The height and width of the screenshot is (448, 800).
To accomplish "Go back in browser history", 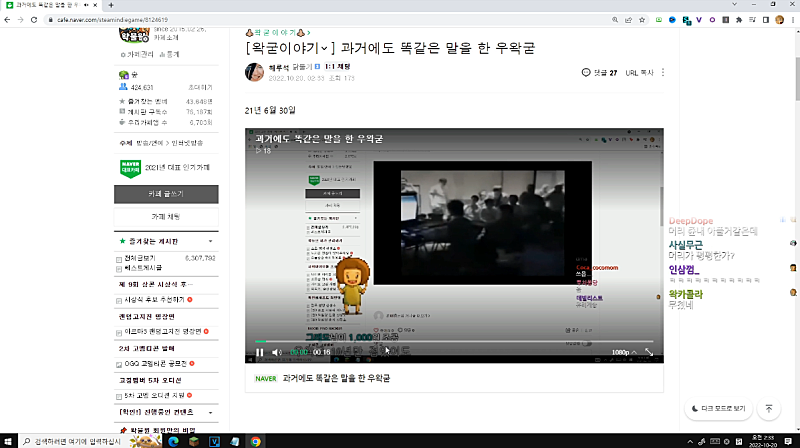I will (7, 20).
